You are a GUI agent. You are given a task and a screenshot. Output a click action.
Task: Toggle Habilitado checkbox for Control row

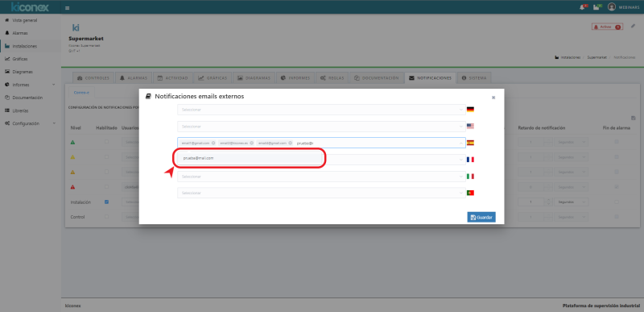click(x=107, y=217)
